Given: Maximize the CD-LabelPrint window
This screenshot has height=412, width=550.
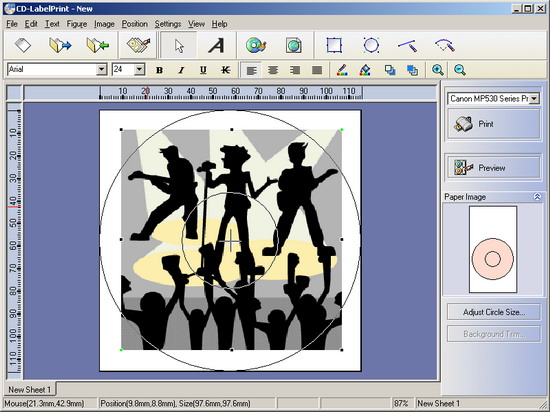Looking at the screenshot, I should click(x=527, y=9).
